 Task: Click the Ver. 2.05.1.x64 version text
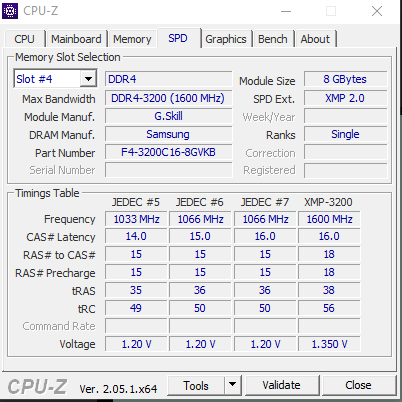tap(118, 389)
